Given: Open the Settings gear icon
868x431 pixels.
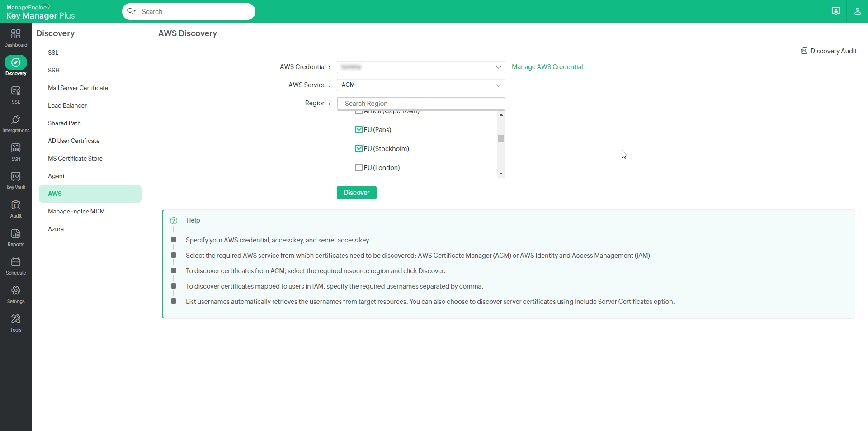Looking at the screenshot, I should [16, 290].
